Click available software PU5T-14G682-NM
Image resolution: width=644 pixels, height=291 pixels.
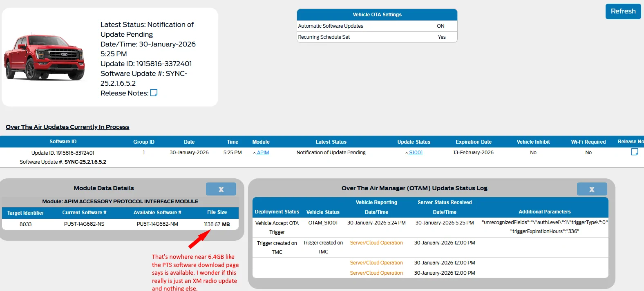click(x=157, y=224)
